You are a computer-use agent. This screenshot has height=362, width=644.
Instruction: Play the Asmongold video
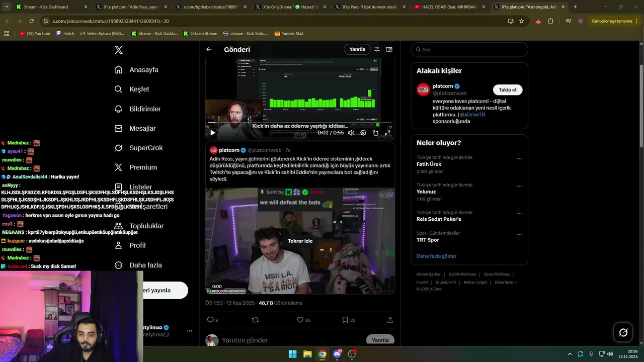[x=212, y=133]
